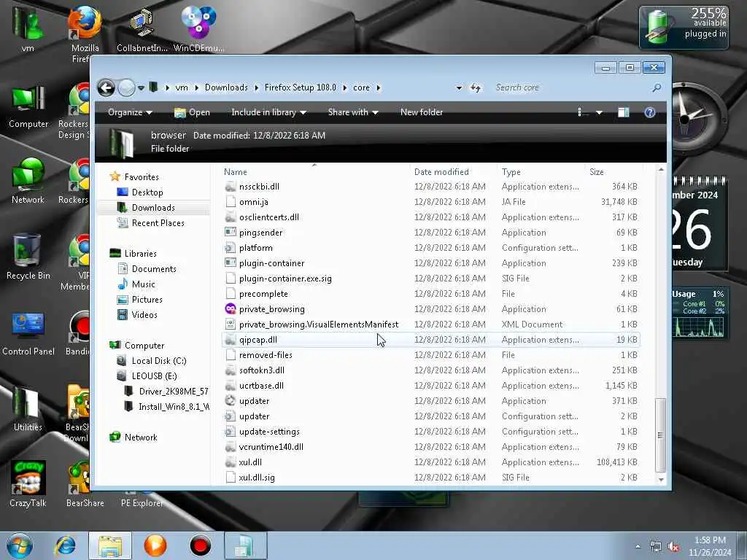The height and width of the screenshot is (560, 747).
Task: Open the Recycle Bin desktop icon
Action: point(28,257)
